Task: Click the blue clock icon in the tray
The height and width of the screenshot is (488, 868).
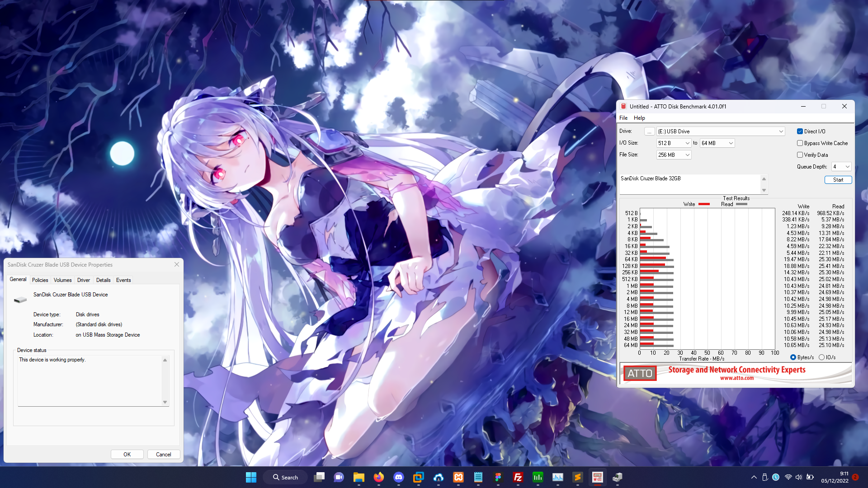Action: 776,477
